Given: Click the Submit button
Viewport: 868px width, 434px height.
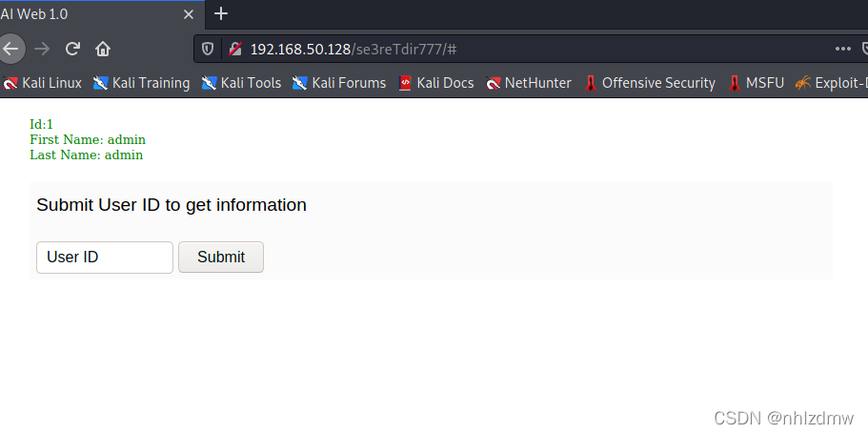Looking at the screenshot, I should click(221, 258).
